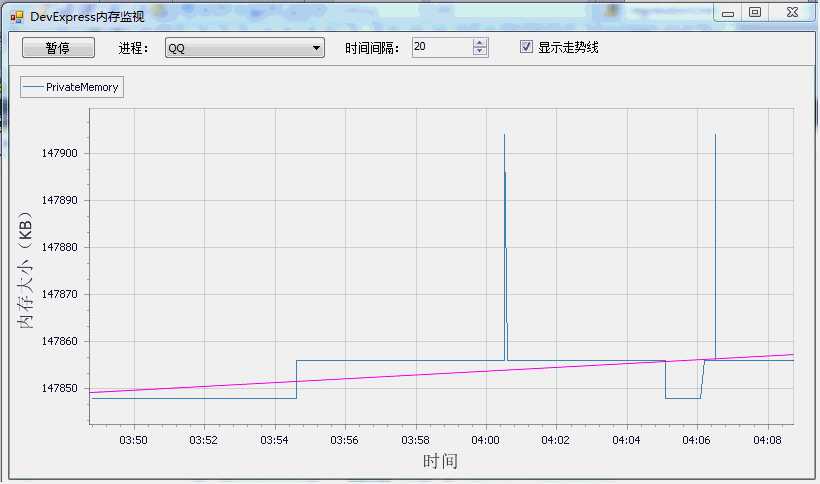
Task: Close the DevExpress内存监视 window
Action: coord(792,13)
